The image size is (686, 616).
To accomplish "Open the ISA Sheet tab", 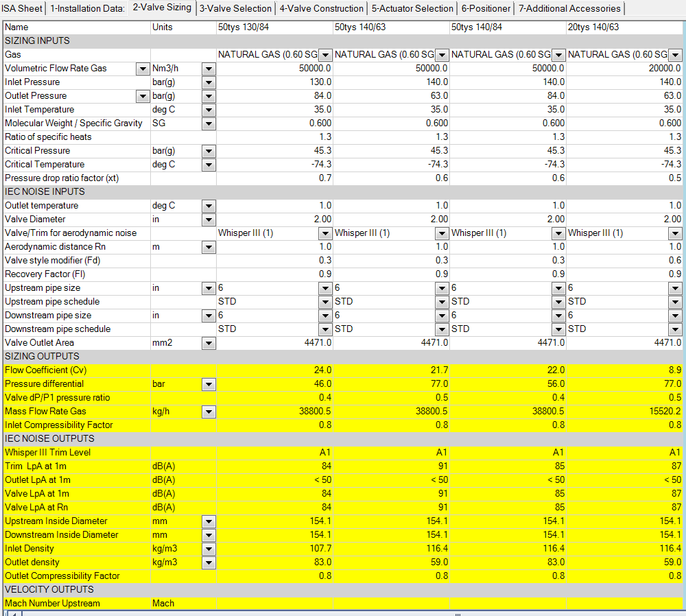I will point(22,8).
